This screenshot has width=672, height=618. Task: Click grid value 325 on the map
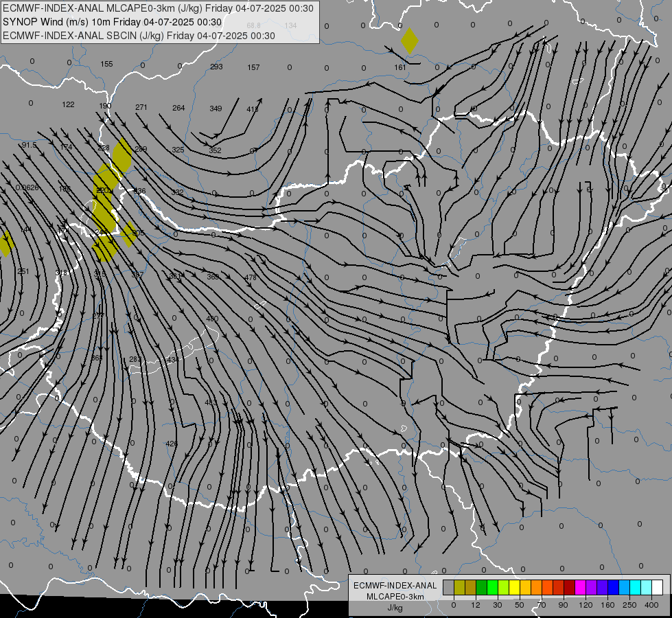pos(178,150)
